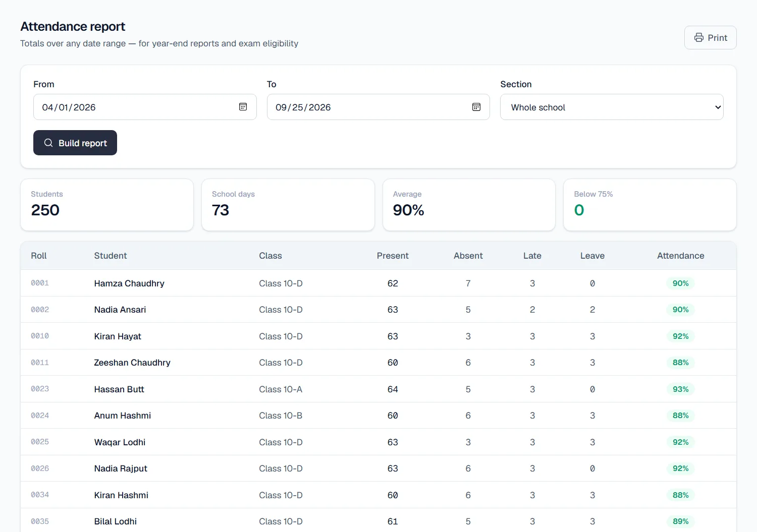Viewport: 757px width, 532px height.
Task: Select student name Hassan Butt
Action: [119, 389]
